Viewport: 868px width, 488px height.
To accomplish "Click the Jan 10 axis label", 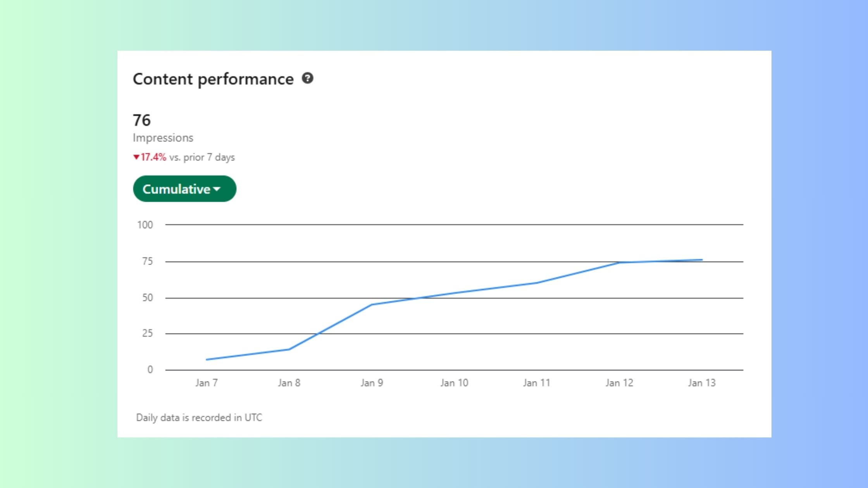I will [454, 383].
